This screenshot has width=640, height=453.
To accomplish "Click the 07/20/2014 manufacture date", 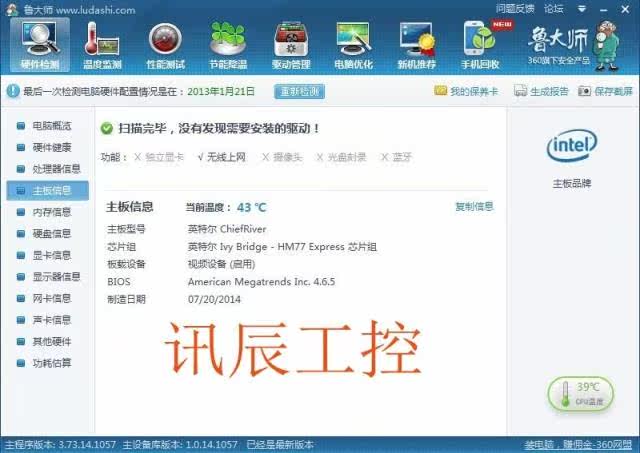I will (x=214, y=299).
